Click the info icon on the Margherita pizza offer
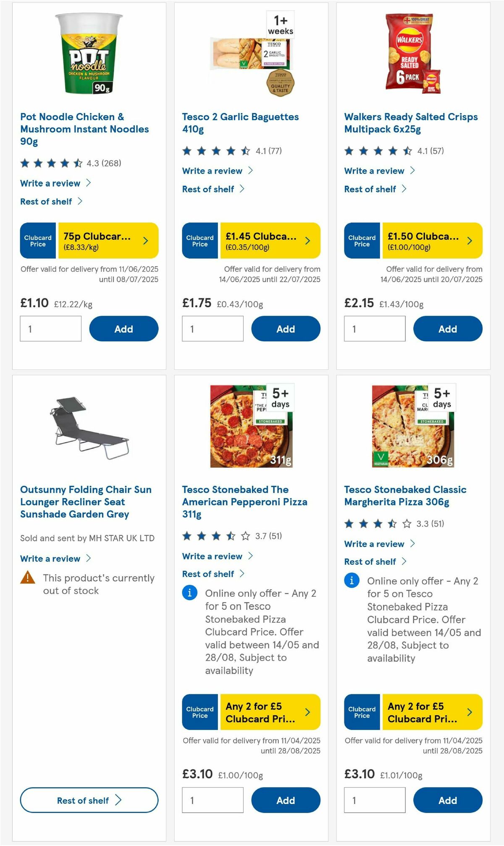Viewport: 504px width, 846px height. [352, 580]
